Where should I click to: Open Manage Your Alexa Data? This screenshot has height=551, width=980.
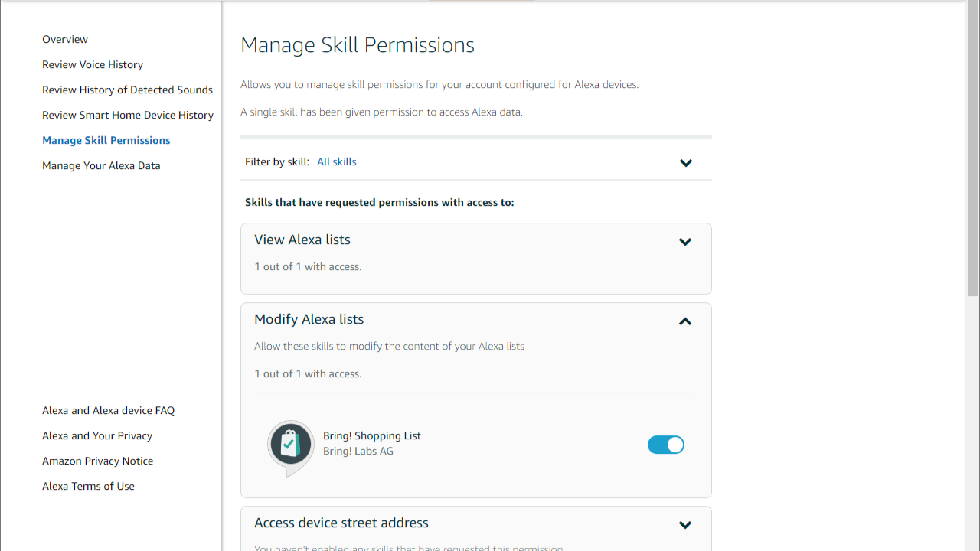click(x=101, y=165)
